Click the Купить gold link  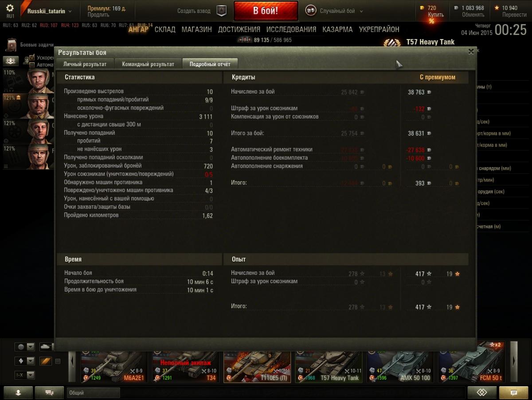point(436,15)
